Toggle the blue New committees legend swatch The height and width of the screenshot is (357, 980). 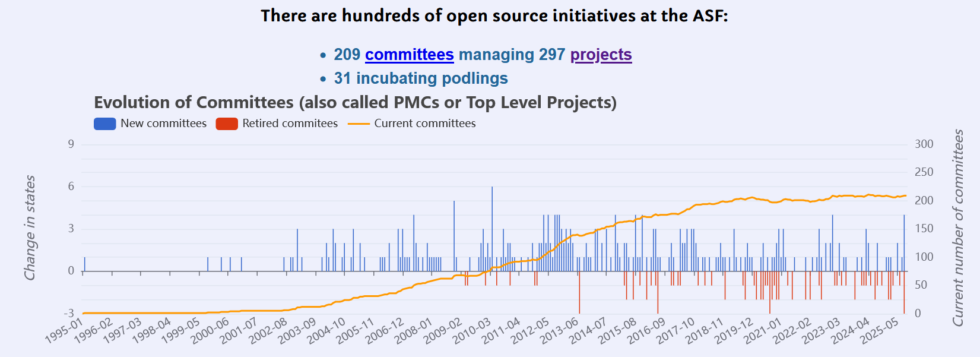point(104,124)
